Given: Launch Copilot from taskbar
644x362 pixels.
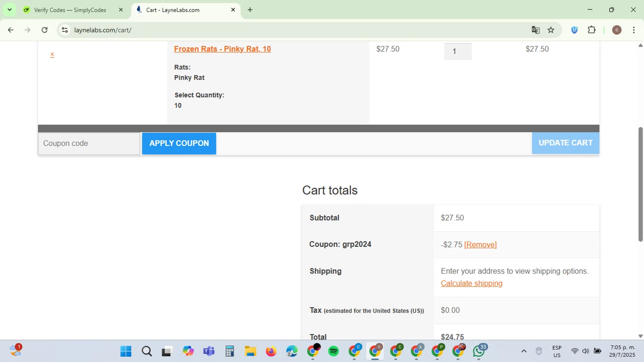Looking at the screenshot, I should tap(188, 351).
